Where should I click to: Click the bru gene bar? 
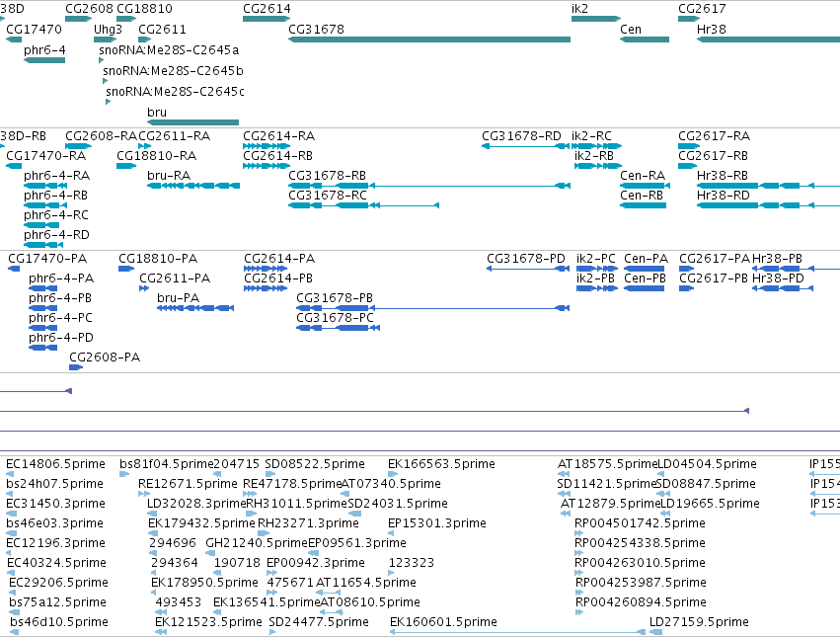point(192,122)
